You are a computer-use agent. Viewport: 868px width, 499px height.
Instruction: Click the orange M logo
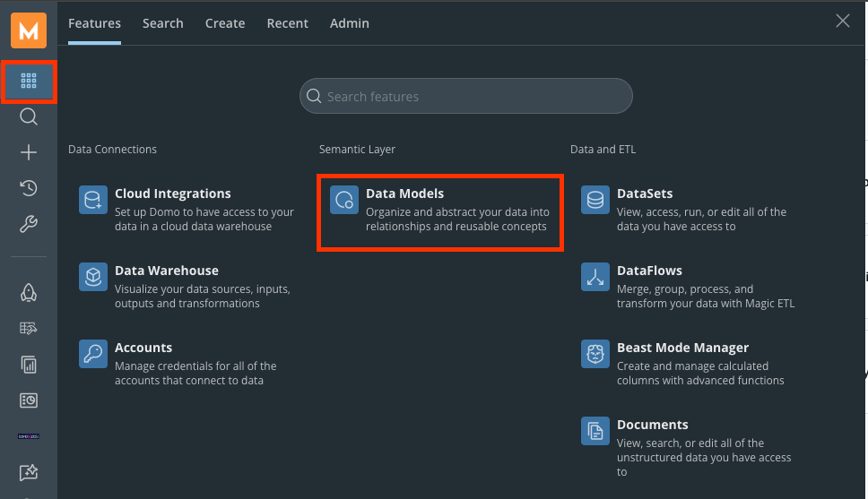29,30
